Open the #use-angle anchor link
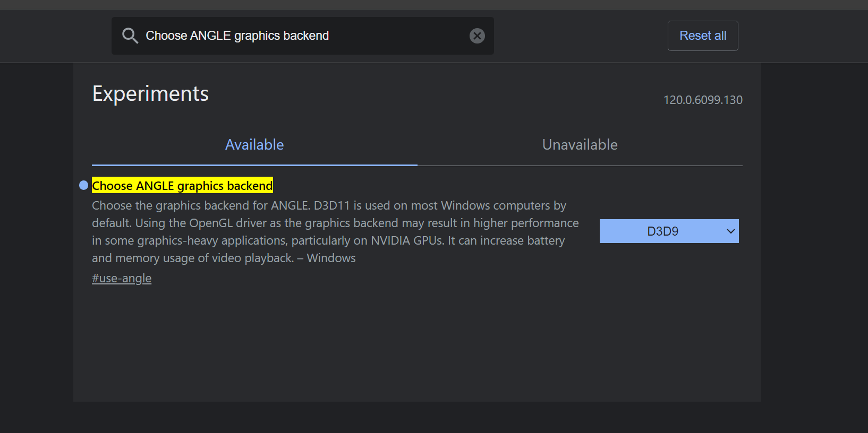 tap(122, 278)
